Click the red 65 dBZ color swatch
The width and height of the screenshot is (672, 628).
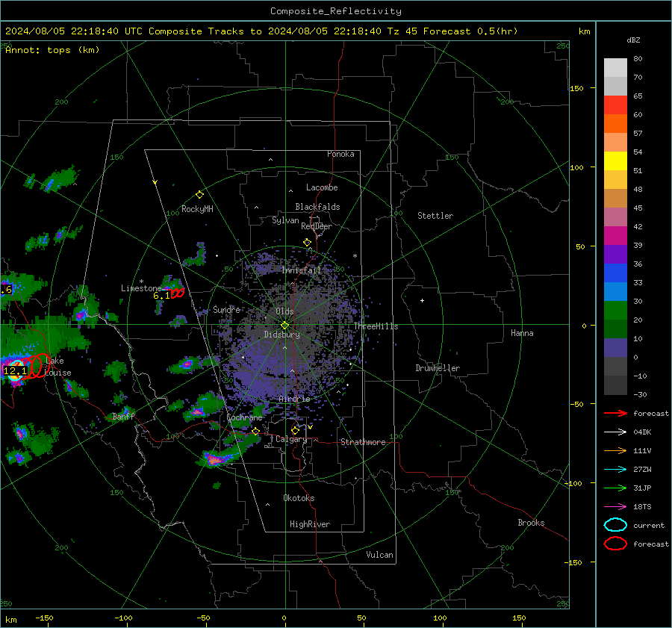click(615, 105)
